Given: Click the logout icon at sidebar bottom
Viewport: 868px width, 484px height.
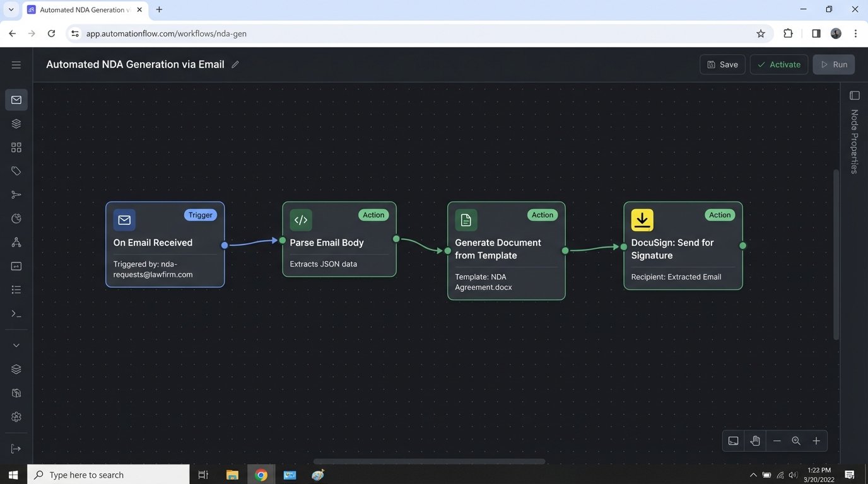Looking at the screenshot, I should click(16, 449).
